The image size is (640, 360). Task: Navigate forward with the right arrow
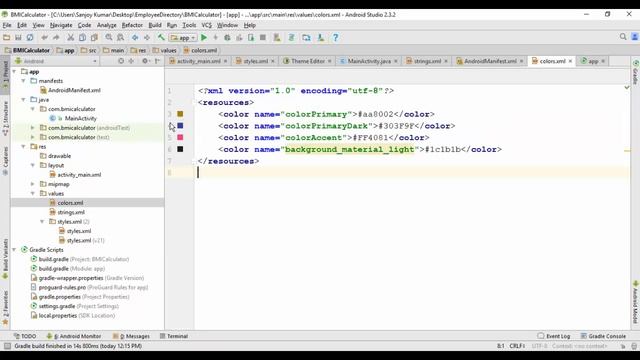(x=147, y=38)
